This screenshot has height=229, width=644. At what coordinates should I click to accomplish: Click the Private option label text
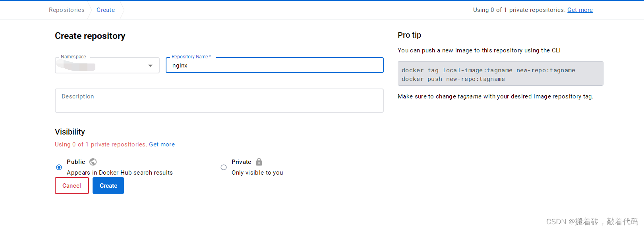click(241, 162)
